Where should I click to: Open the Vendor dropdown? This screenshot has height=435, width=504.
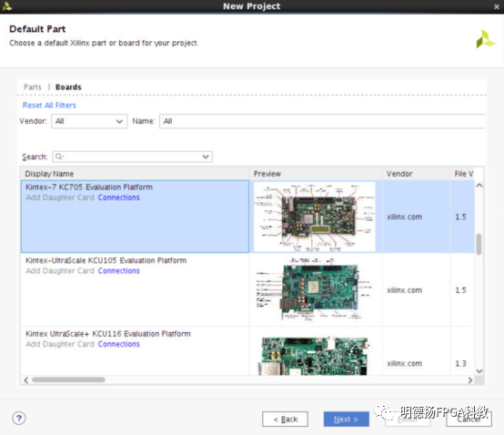tap(89, 121)
